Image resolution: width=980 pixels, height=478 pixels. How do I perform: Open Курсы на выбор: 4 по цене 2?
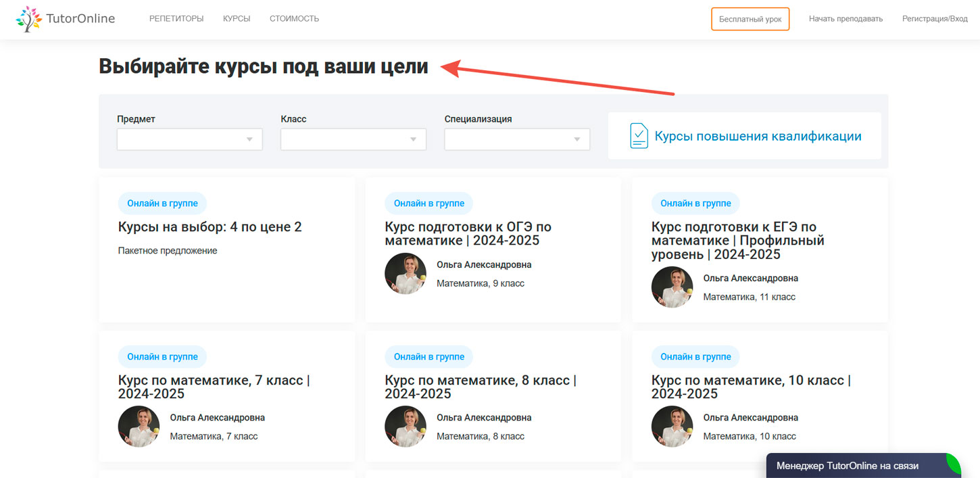(210, 226)
